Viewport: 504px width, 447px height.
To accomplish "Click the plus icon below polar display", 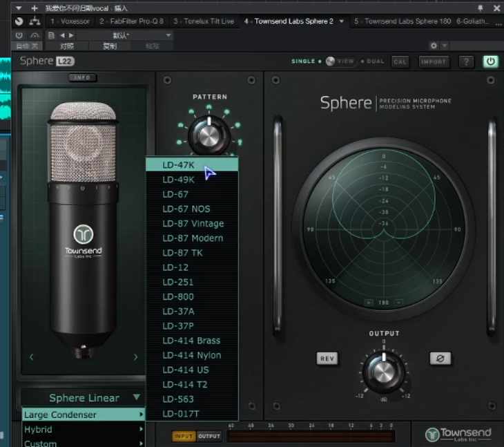I will point(369,303).
